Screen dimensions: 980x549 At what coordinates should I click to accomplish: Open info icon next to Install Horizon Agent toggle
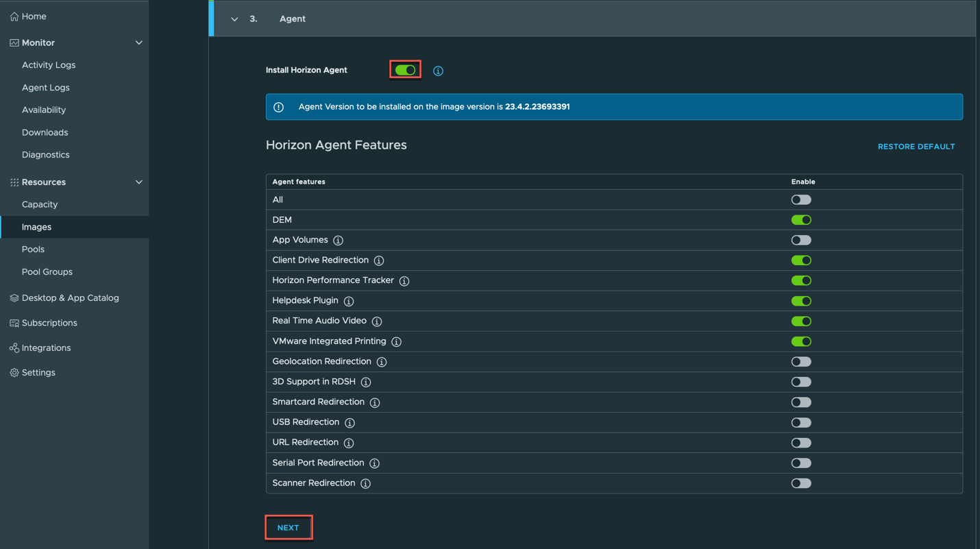[x=438, y=71]
